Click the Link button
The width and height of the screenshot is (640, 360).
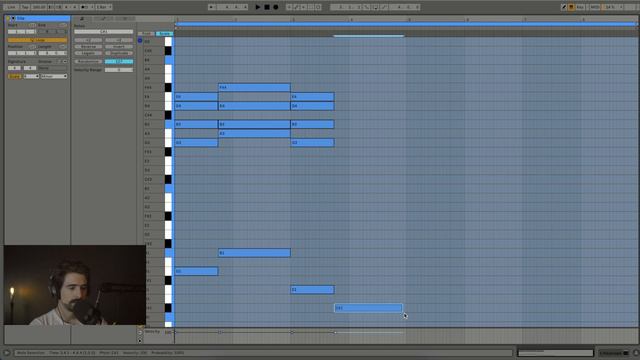pos(11,7)
